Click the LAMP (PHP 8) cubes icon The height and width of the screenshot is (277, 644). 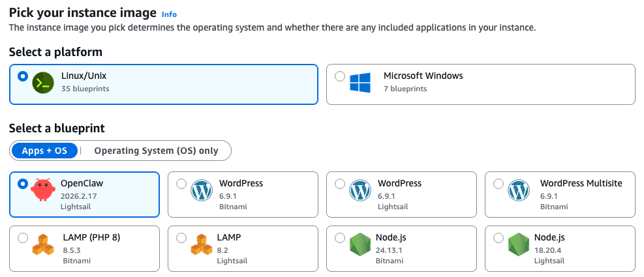coord(44,244)
